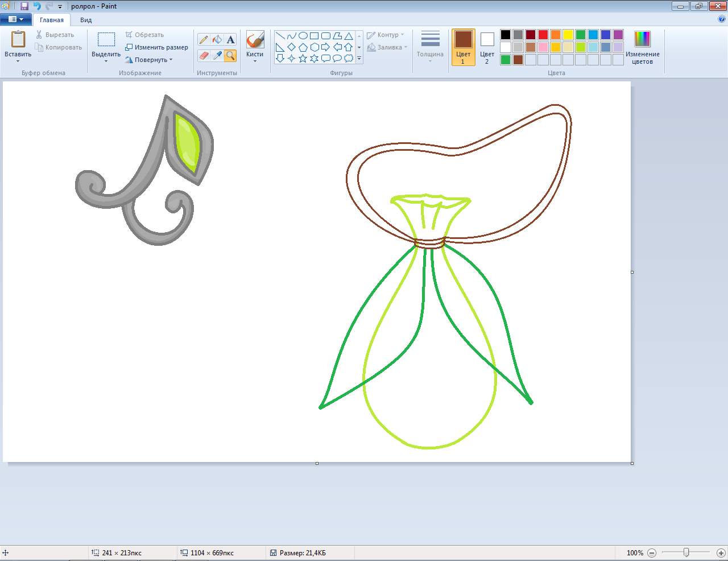This screenshot has width=728, height=561.
Task: Open the Выделить selection dropdown arrow
Action: click(106, 60)
